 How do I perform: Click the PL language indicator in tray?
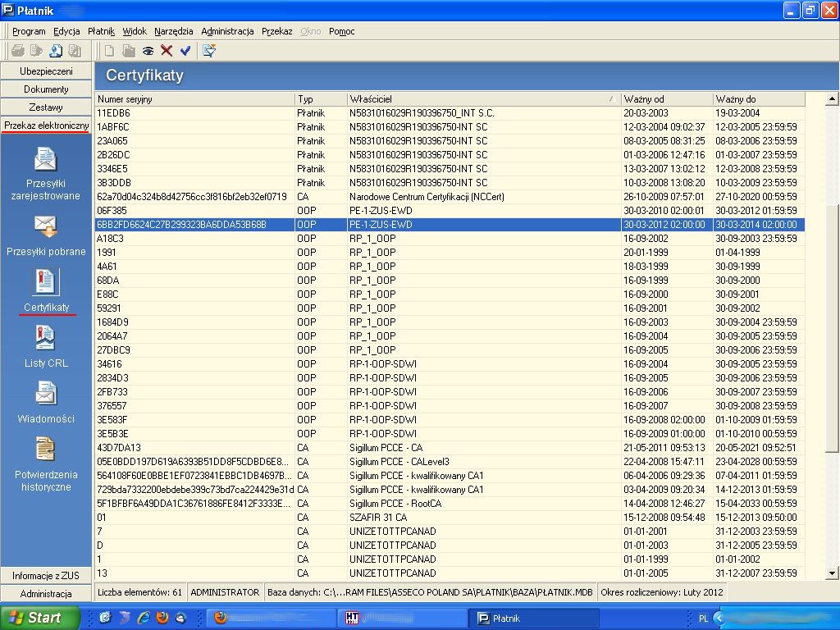[x=703, y=619]
